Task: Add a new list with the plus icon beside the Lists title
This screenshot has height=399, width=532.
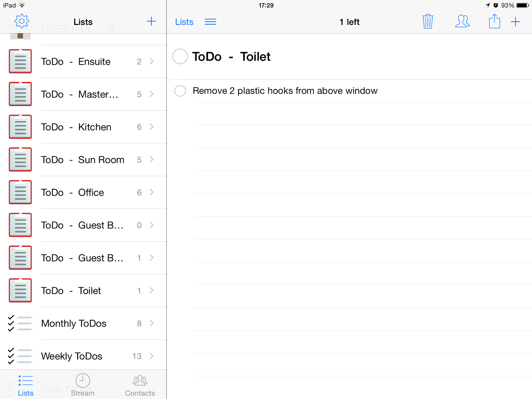Action: click(x=151, y=22)
